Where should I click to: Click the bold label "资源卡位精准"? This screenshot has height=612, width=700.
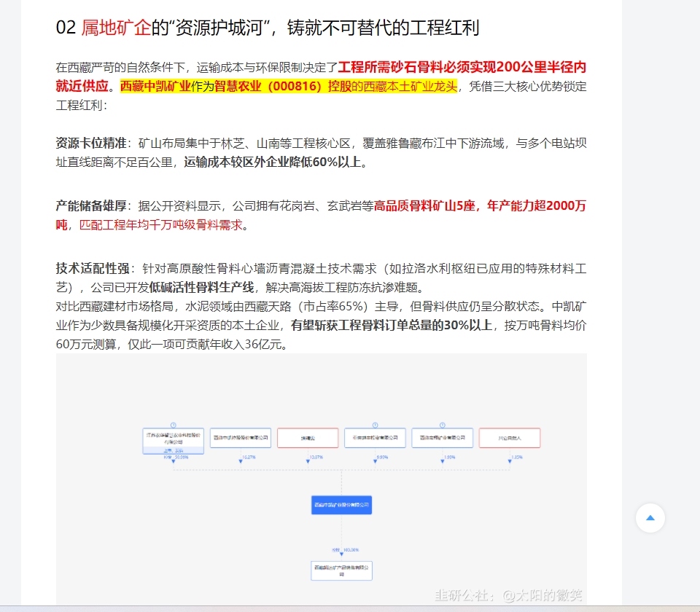pos(91,144)
